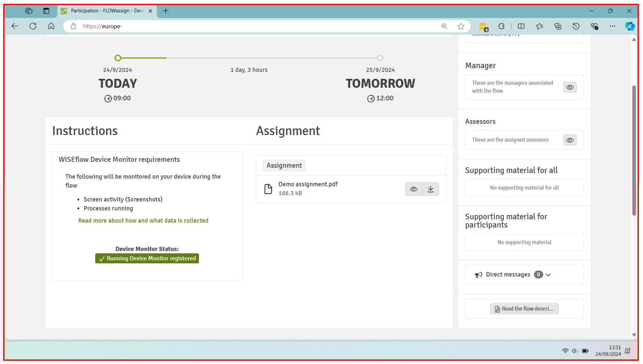Download the Demo assignment.pdf file

point(430,189)
